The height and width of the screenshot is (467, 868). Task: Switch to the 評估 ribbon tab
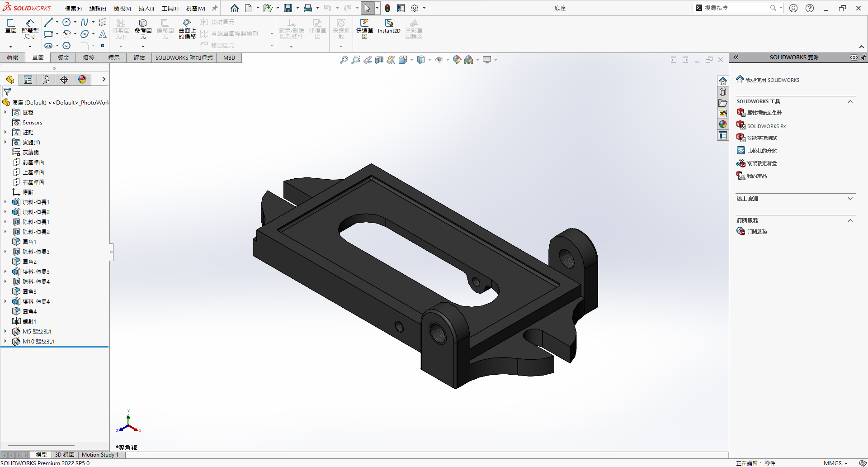(139, 58)
